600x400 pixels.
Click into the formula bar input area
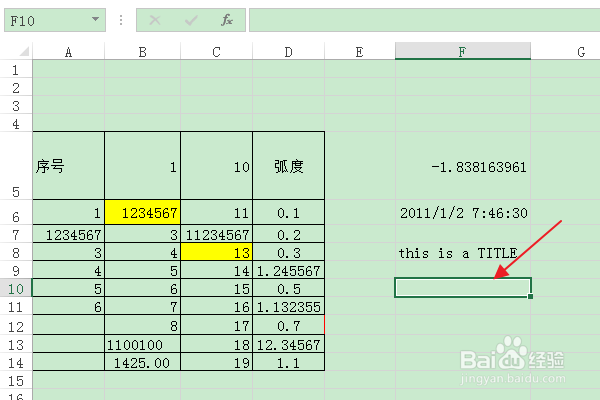pos(424,20)
